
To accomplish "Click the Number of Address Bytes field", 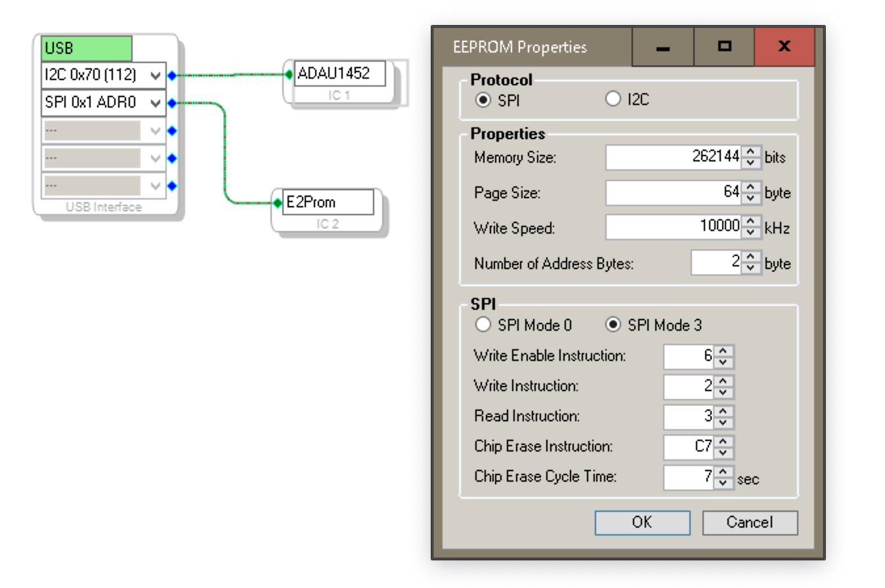I will 718,263.
